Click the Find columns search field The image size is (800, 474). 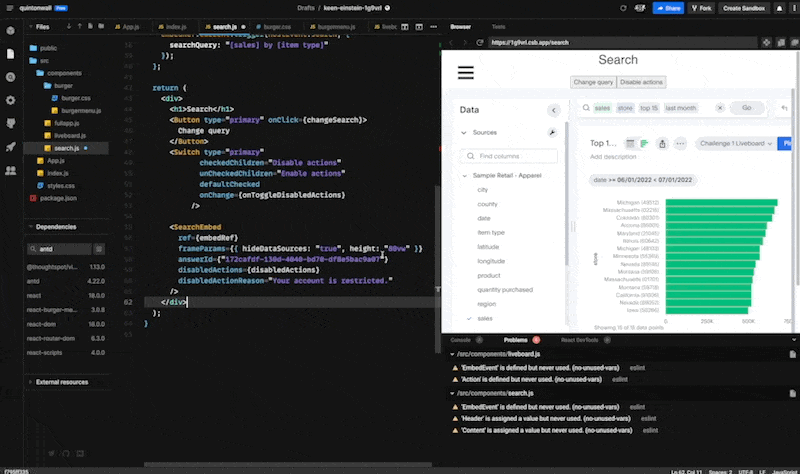tap(509, 156)
